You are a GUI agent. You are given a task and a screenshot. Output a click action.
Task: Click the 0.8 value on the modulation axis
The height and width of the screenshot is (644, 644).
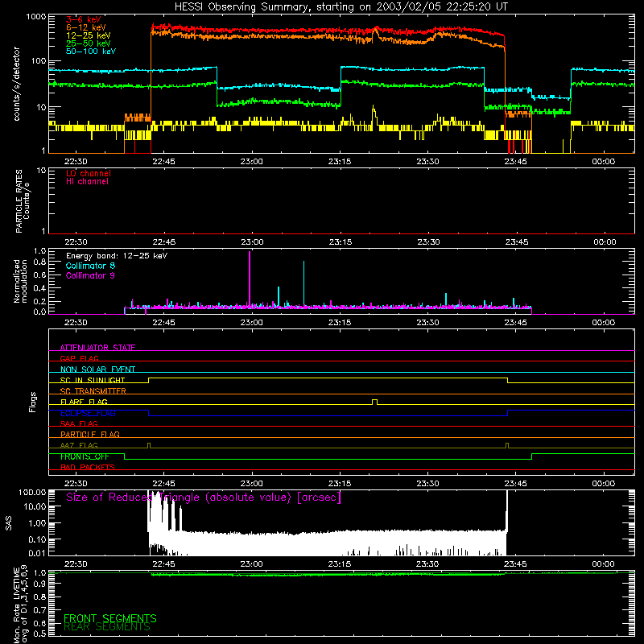click(x=39, y=262)
